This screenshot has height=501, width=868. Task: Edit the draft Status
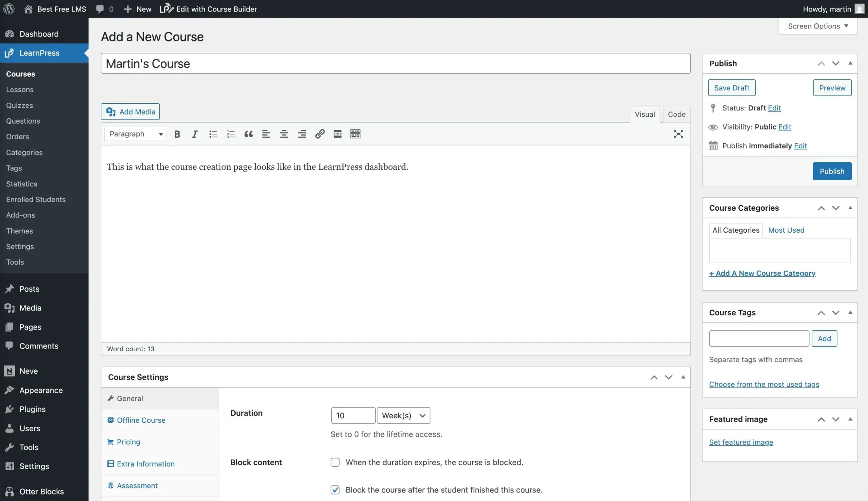pos(774,108)
